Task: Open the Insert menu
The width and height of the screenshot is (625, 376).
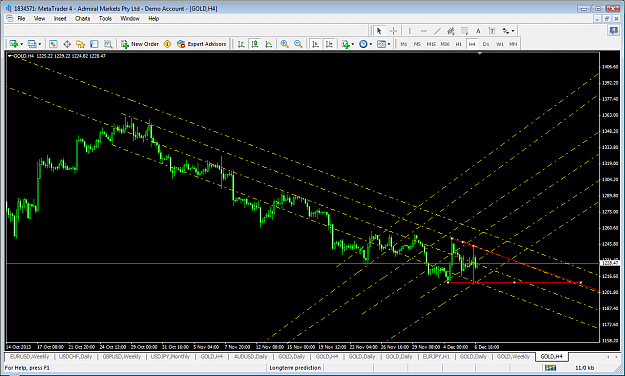Action: coord(60,18)
